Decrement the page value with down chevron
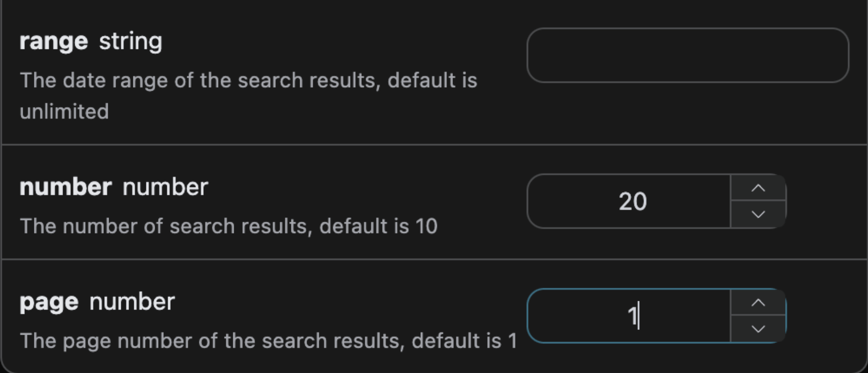The width and height of the screenshot is (868, 373). 758,329
